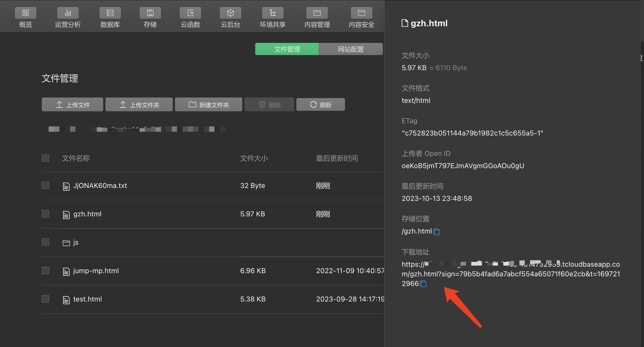Check the JjONAK60ma.txt file checkbox

pyautogui.click(x=45, y=185)
